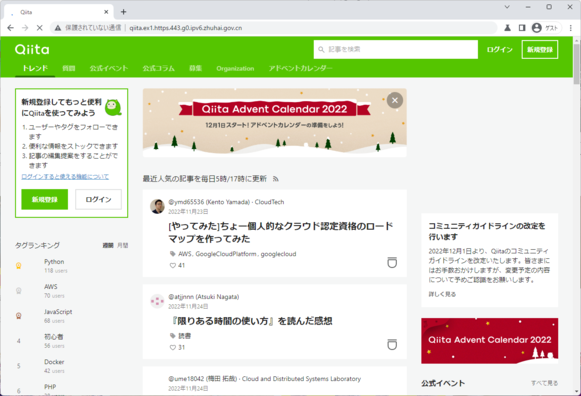Click Kento Yamada's avatar image

pos(157,206)
